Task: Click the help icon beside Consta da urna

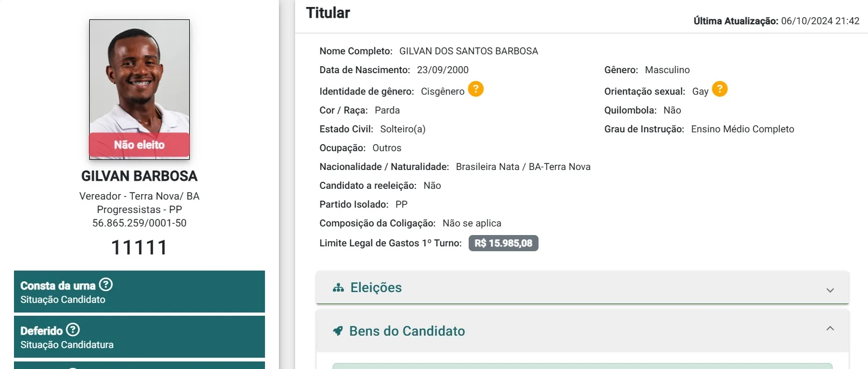Action: coord(106,285)
